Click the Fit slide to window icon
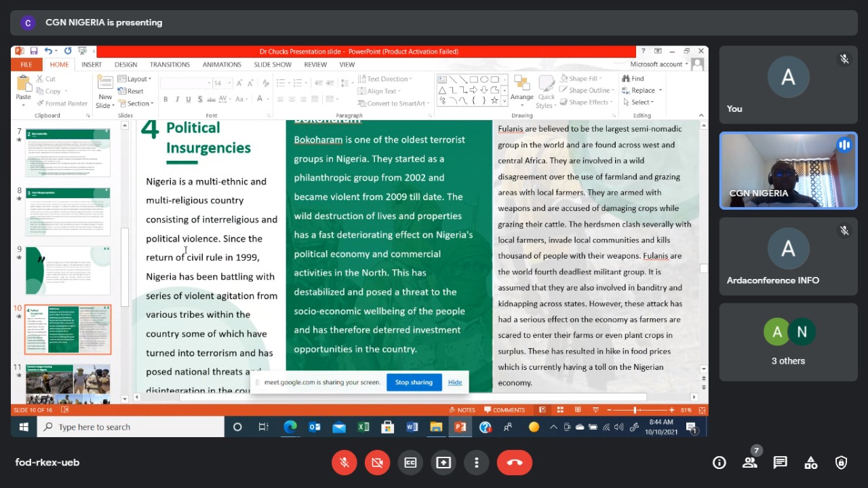868x488 pixels. [703, 410]
